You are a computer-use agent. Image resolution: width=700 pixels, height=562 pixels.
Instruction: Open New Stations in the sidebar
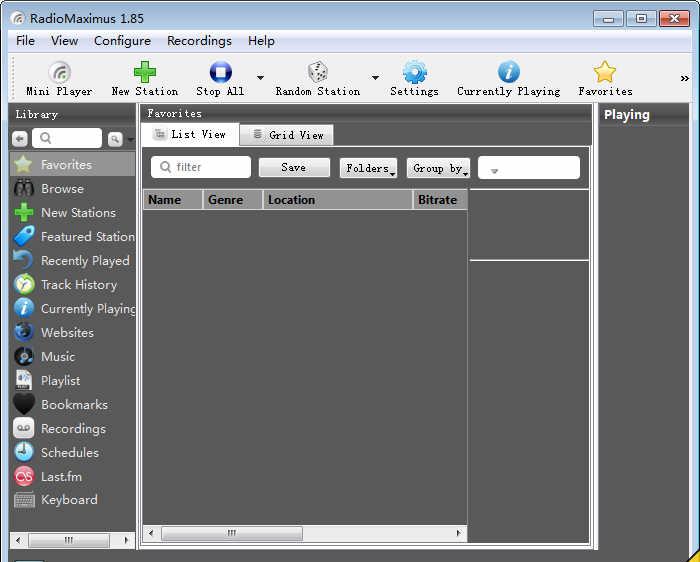coord(72,212)
